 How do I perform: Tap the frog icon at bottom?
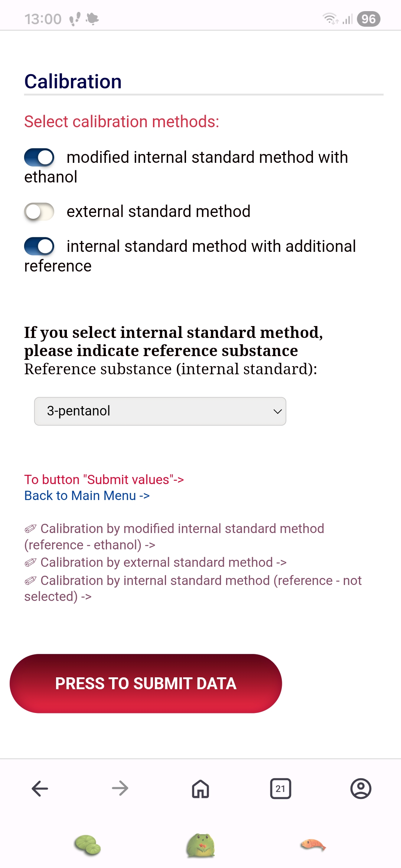(200, 845)
